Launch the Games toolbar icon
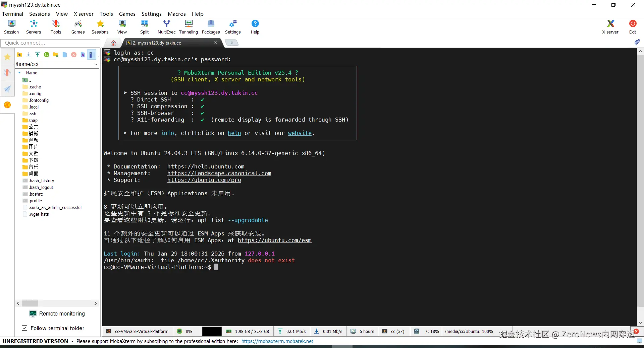Viewport: 644px width, 348px height. [x=78, y=27]
